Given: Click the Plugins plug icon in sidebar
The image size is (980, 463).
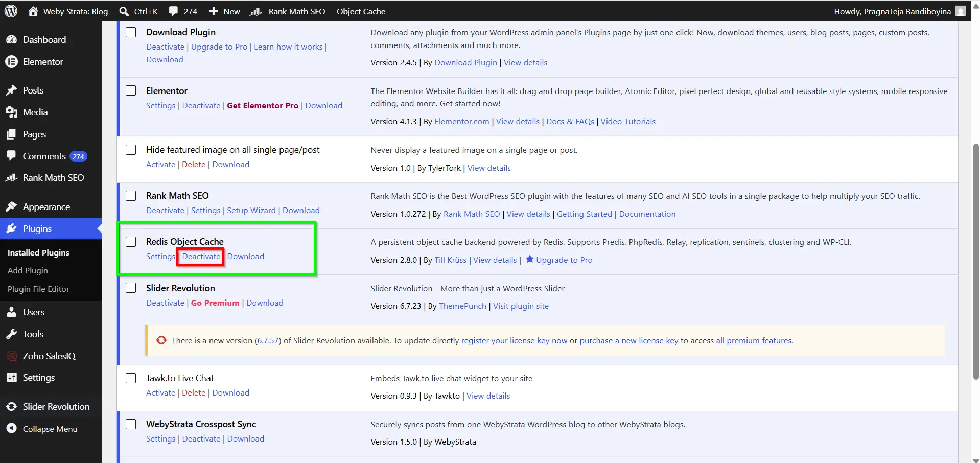Looking at the screenshot, I should (11, 228).
